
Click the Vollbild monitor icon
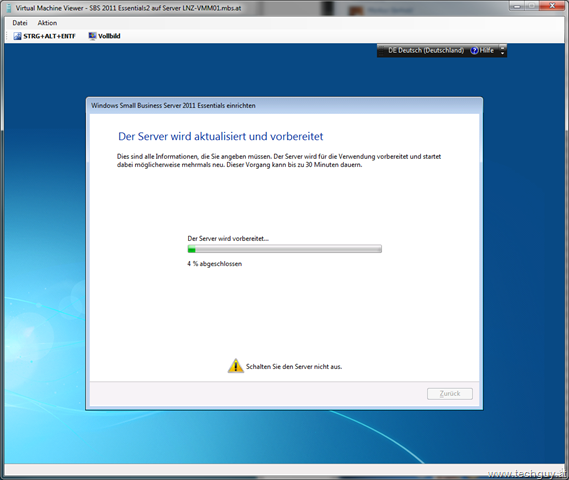pyautogui.click(x=93, y=36)
